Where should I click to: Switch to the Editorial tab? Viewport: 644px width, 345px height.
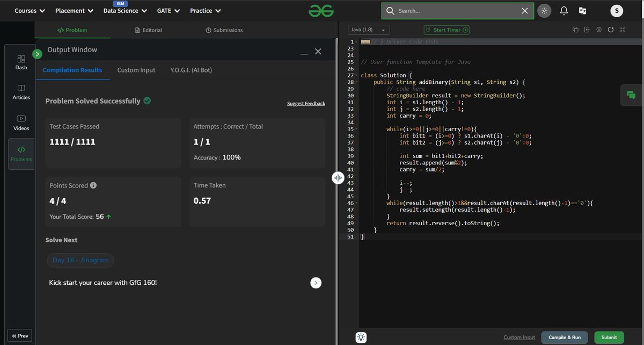[149, 30]
